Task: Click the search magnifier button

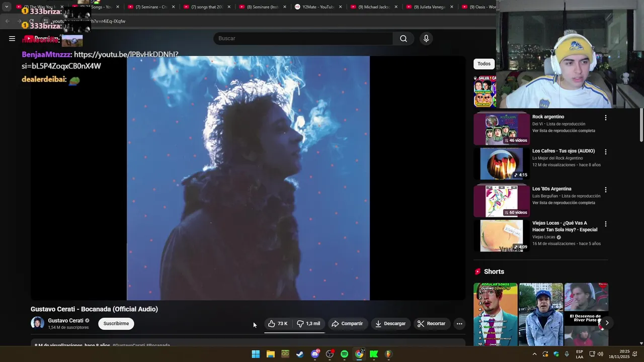Action: [x=404, y=39]
